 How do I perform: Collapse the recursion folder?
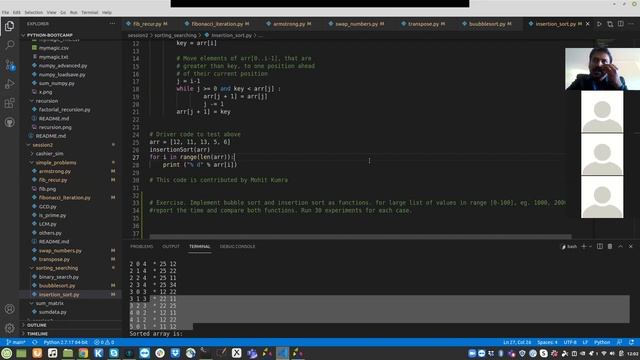tap(47, 101)
